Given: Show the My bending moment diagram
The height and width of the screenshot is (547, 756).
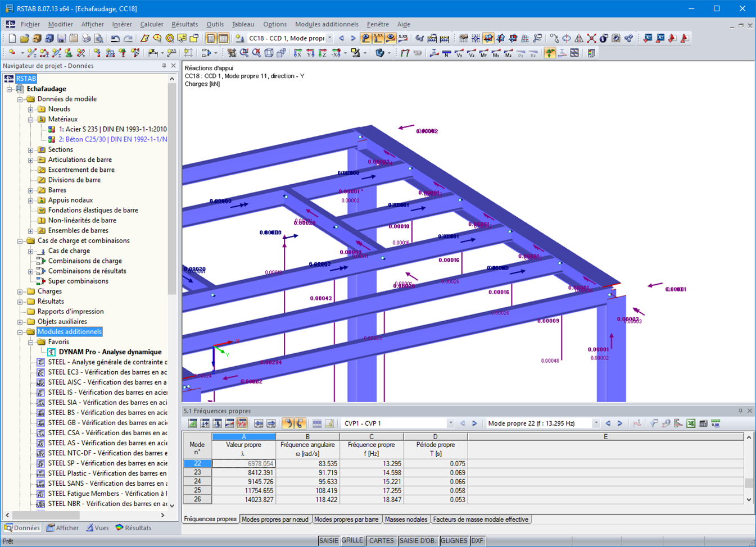Looking at the screenshot, I should pos(496,53).
